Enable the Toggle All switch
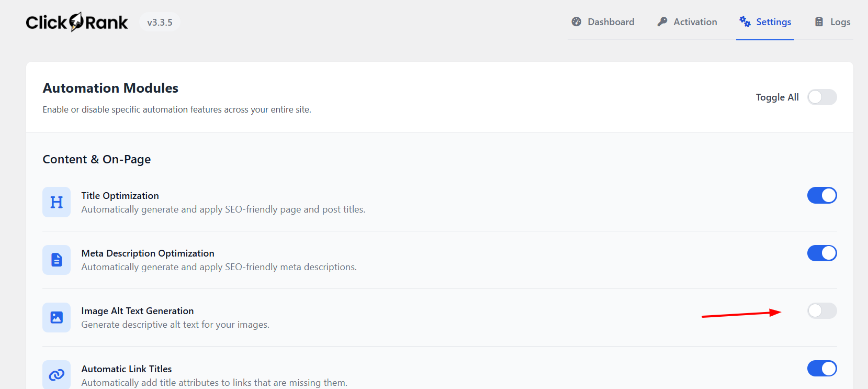The image size is (868, 389). (x=822, y=97)
